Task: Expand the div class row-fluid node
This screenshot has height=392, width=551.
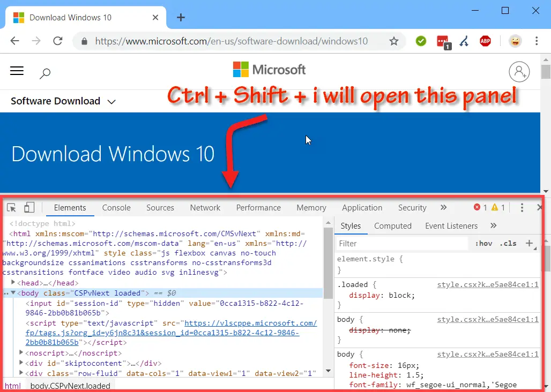Action: (21, 372)
